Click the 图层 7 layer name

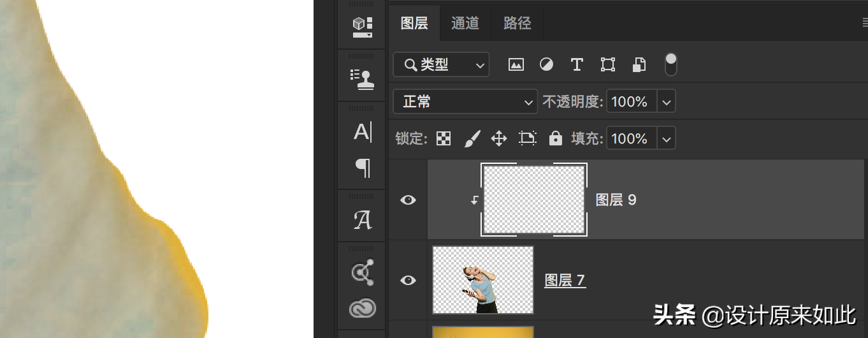(x=565, y=280)
